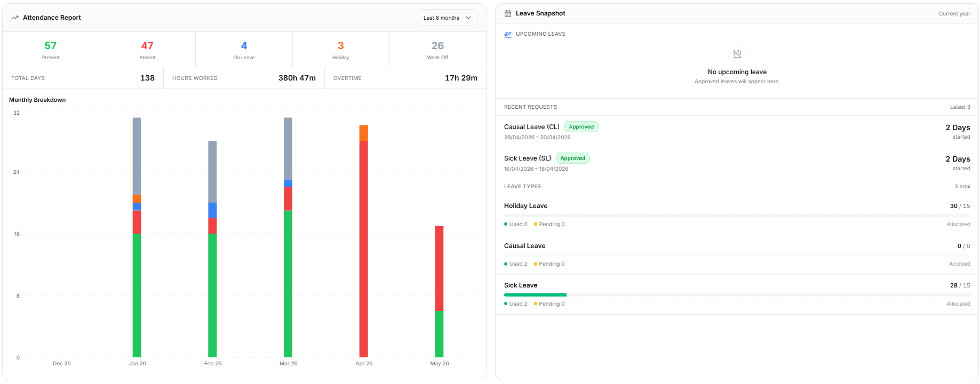
Task: Click the Latest 3 label
Action: (960, 107)
